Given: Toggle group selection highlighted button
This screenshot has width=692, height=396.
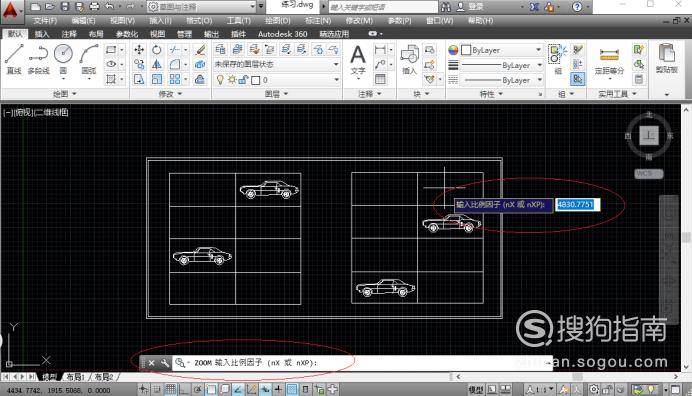Looking at the screenshot, I should point(578,79).
